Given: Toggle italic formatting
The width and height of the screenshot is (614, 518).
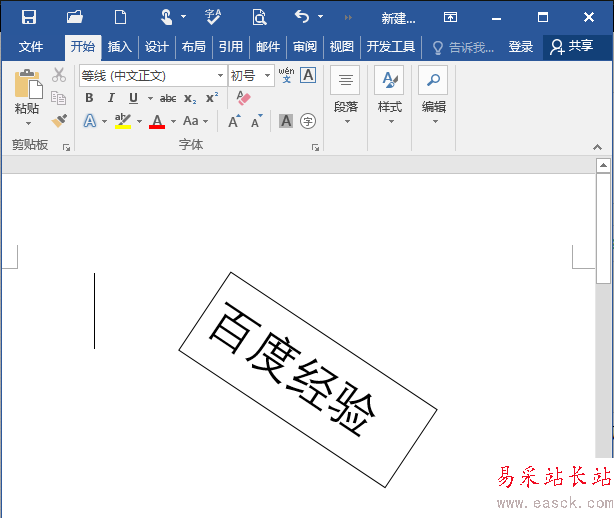Looking at the screenshot, I should tap(111, 98).
